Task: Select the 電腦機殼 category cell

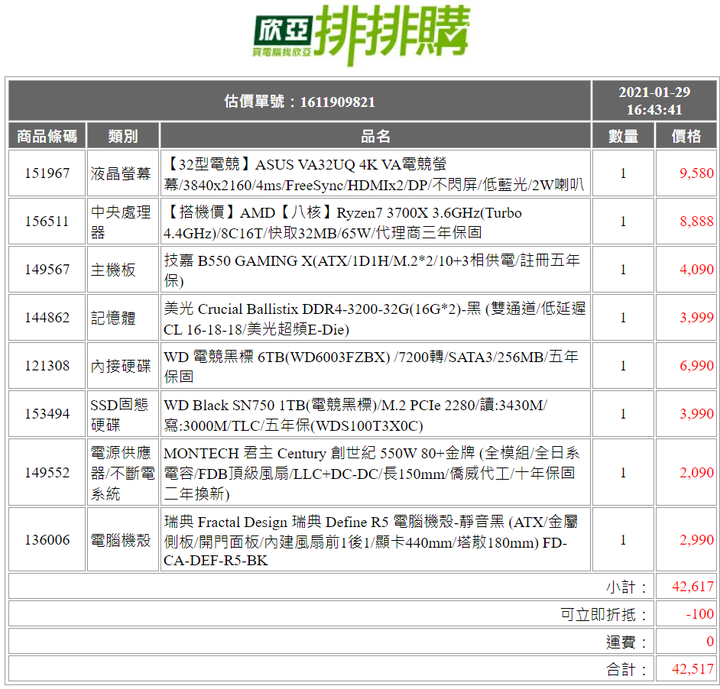Action: tap(123, 540)
